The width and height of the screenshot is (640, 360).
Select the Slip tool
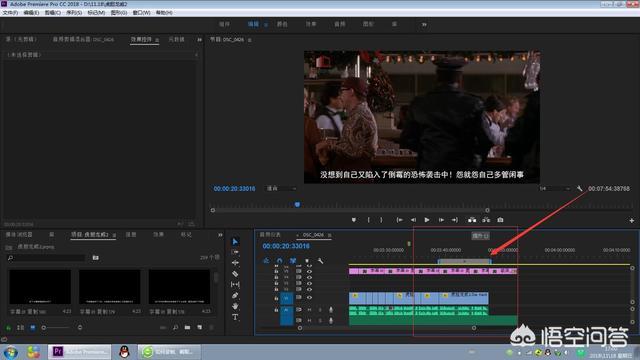tap(235, 284)
